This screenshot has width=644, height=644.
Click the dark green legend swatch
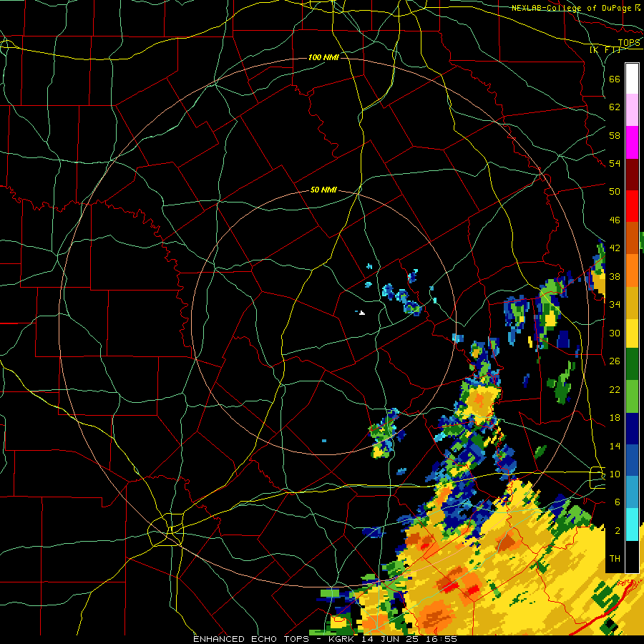click(632, 364)
